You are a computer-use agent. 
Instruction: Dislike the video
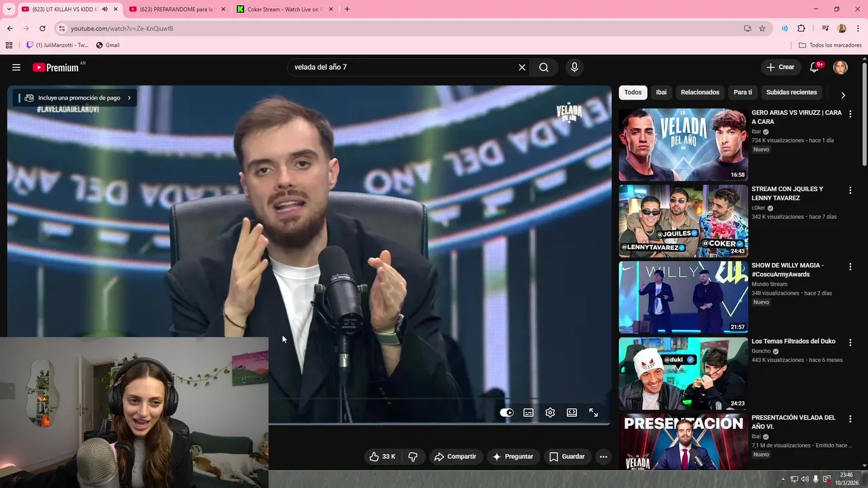(x=412, y=457)
